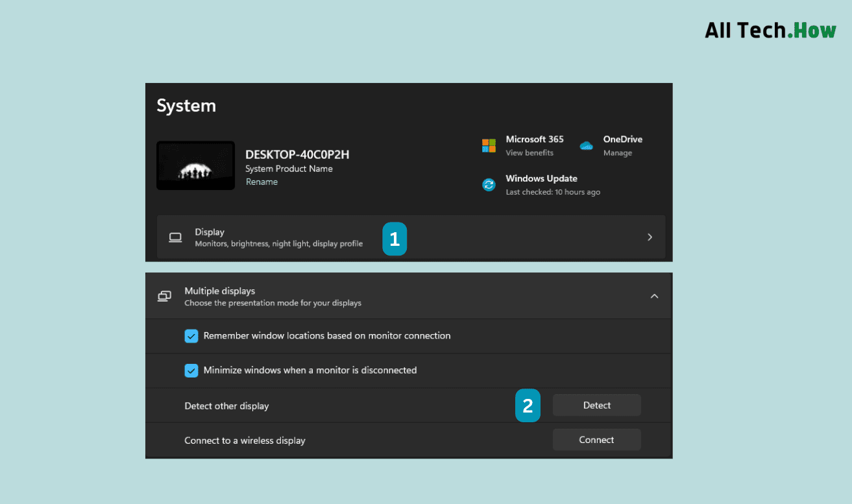Toggle Minimize windows when monitor disconnected checkbox
The image size is (852, 504).
coord(191,370)
